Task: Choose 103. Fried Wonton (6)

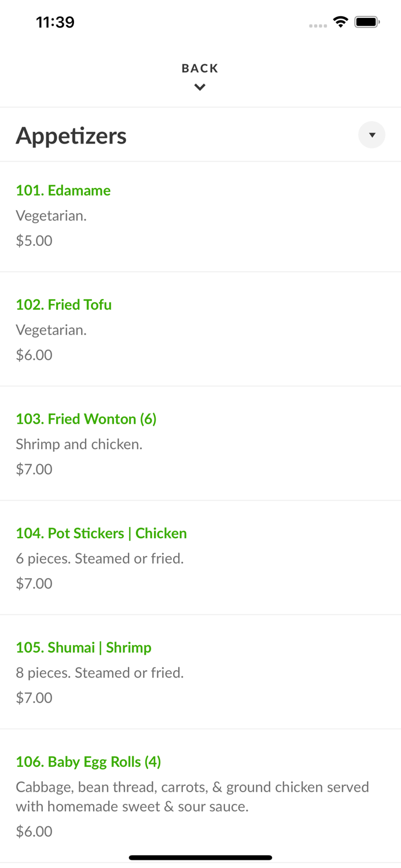Action: 86,419
